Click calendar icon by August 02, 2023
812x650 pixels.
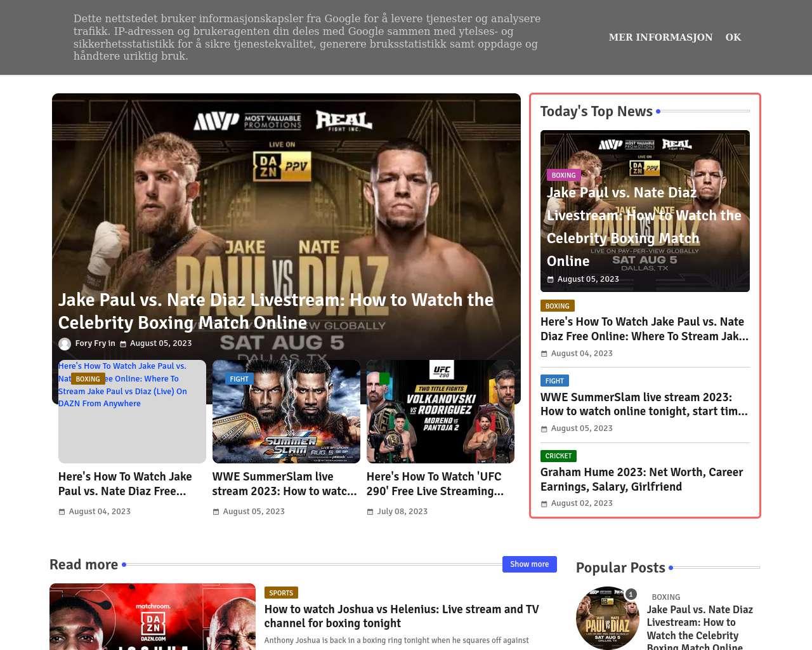click(x=544, y=504)
